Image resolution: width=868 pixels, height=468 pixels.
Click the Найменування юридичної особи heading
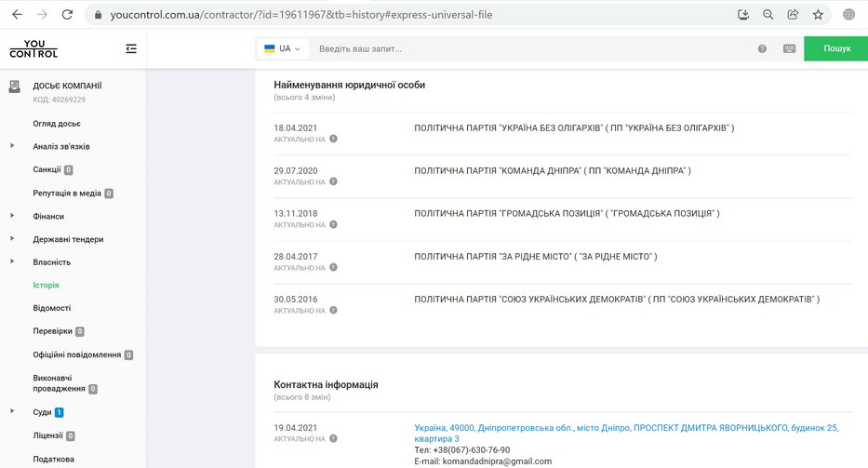(x=349, y=85)
